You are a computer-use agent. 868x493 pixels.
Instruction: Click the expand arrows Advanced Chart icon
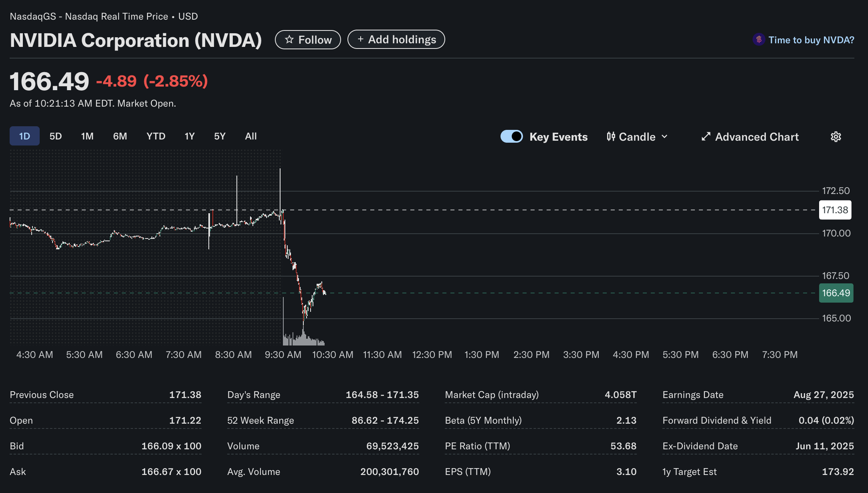click(706, 137)
